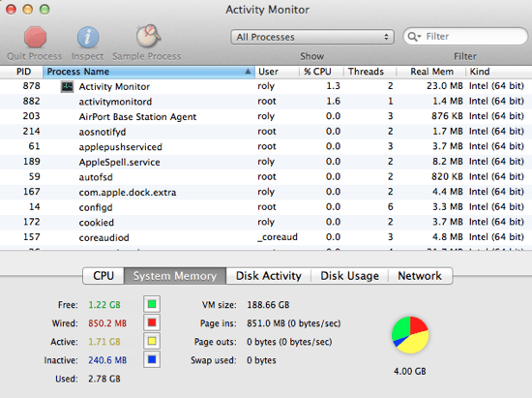Select the configd process row

coord(266,207)
